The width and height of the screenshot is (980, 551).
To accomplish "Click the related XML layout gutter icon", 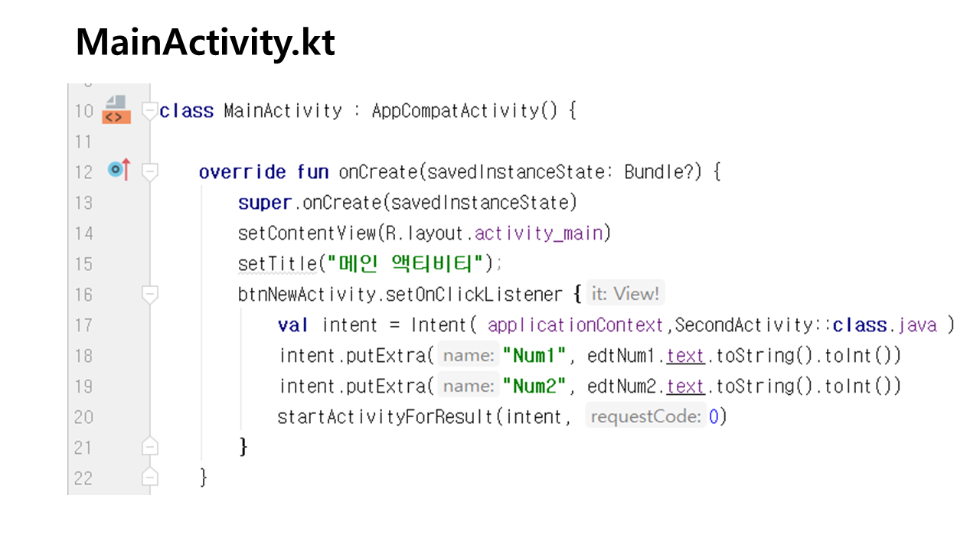I will pyautogui.click(x=116, y=110).
